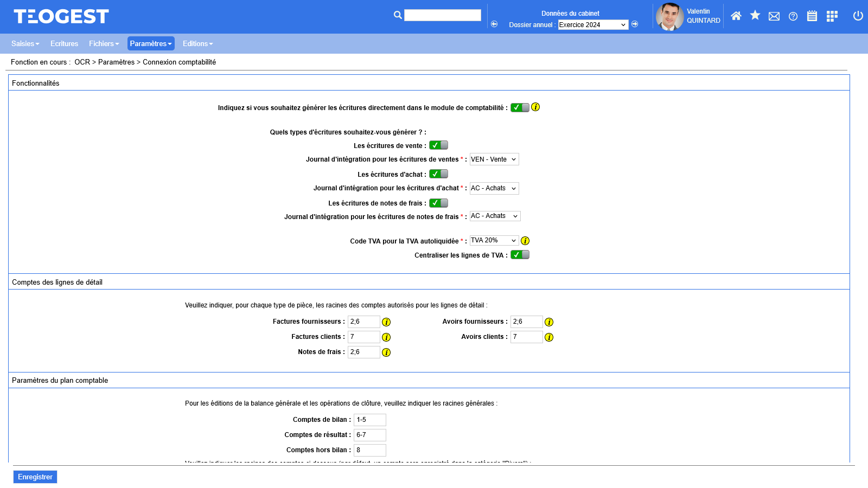Click the Enregistrer button

(x=35, y=477)
